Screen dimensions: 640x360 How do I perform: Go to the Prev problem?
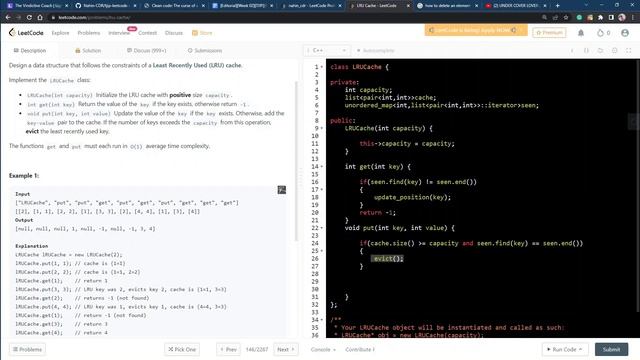[228, 349]
